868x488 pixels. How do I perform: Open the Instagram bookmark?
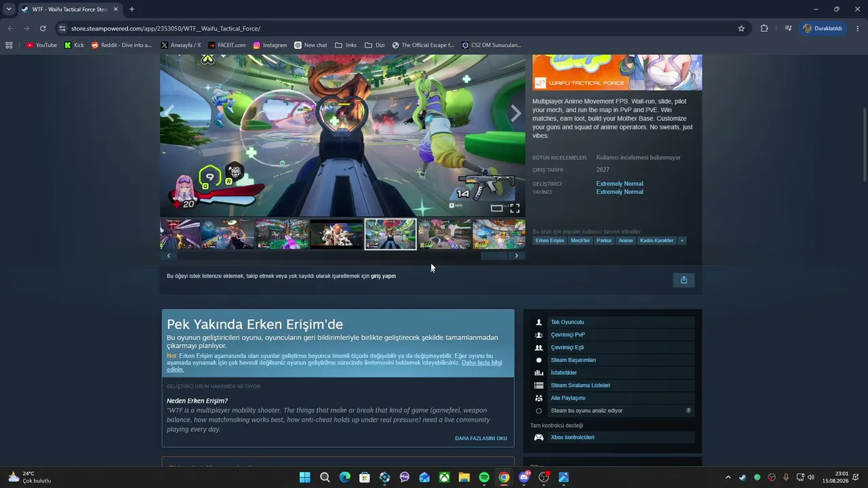[270, 45]
